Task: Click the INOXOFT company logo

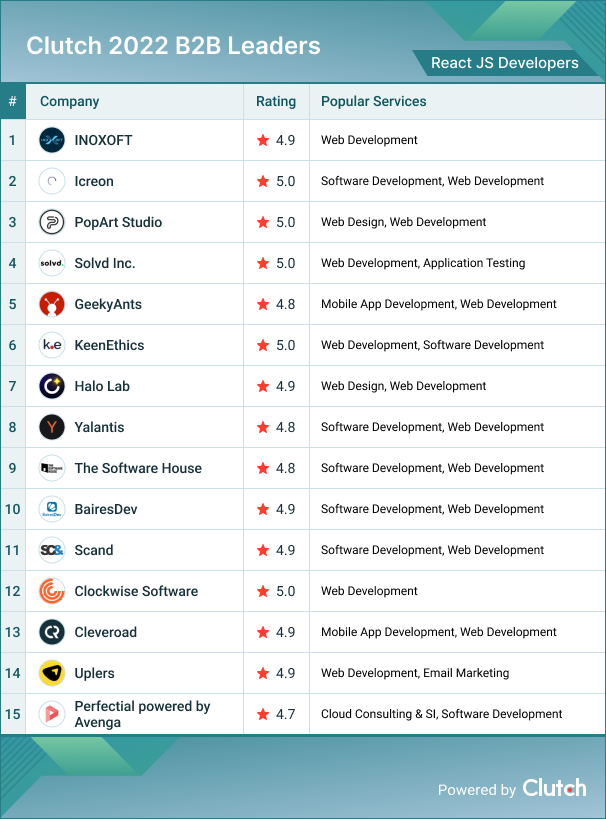Action: coord(52,140)
